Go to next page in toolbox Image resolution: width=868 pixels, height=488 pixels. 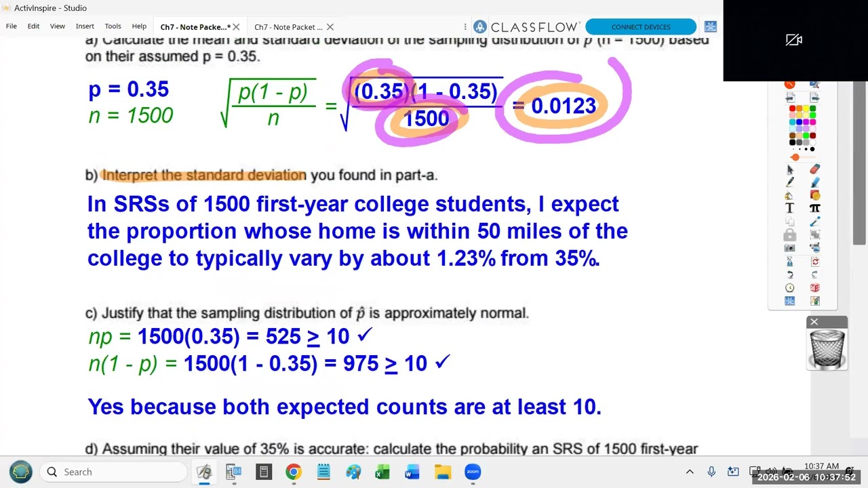pyautogui.click(x=814, y=98)
